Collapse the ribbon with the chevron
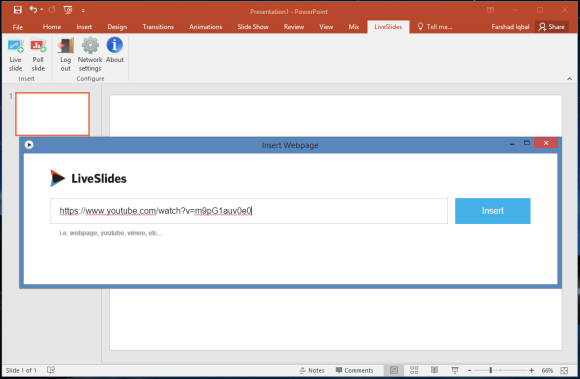The width and height of the screenshot is (580, 379). click(x=569, y=79)
